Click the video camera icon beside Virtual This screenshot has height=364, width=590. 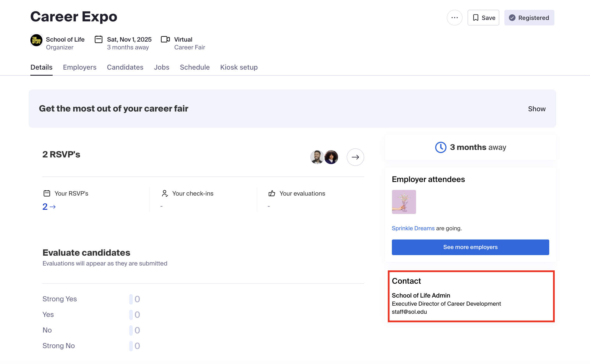tap(165, 39)
